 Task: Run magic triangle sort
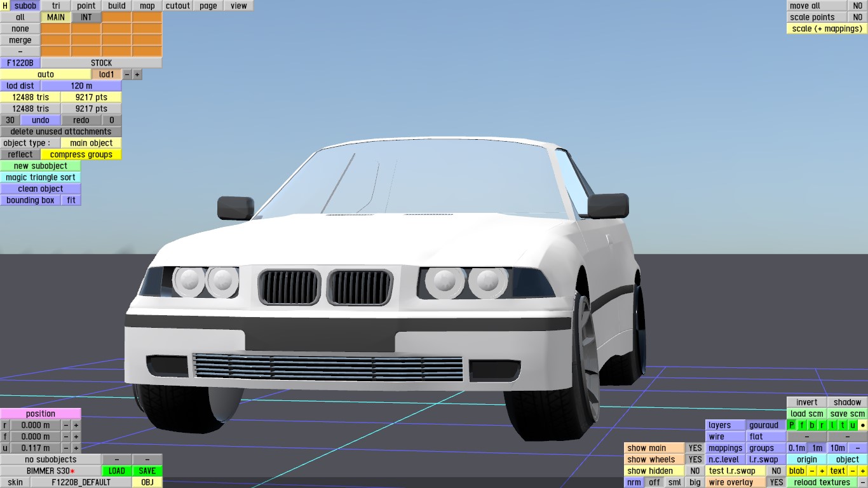coord(41,177)
